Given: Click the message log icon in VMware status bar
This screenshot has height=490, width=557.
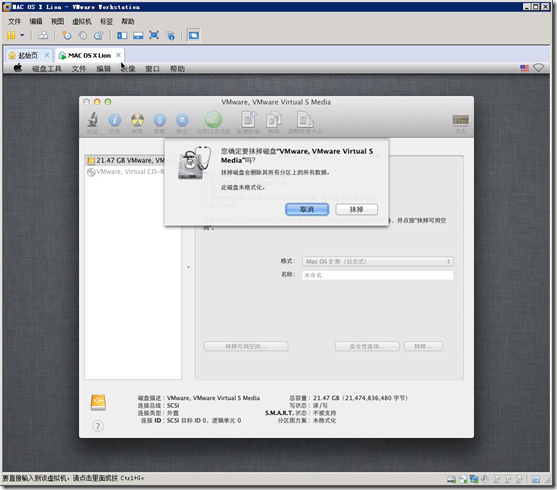Looking at the screenshot, I should coord(536,479).
